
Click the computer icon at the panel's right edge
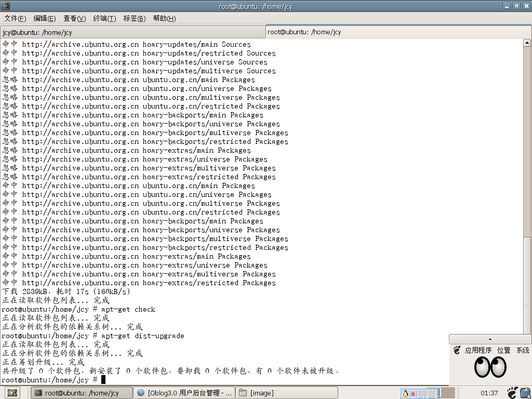click(526, 393)
